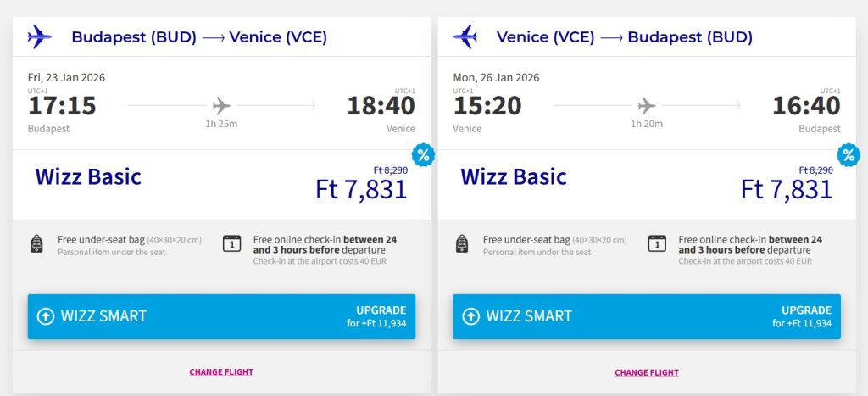Click the under-seat bag icon on outbound flight

36,244
